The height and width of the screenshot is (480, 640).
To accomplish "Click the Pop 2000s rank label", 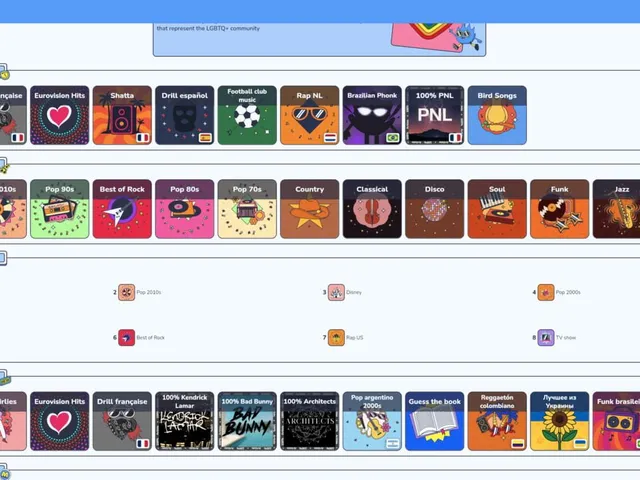I will (568, 292).
